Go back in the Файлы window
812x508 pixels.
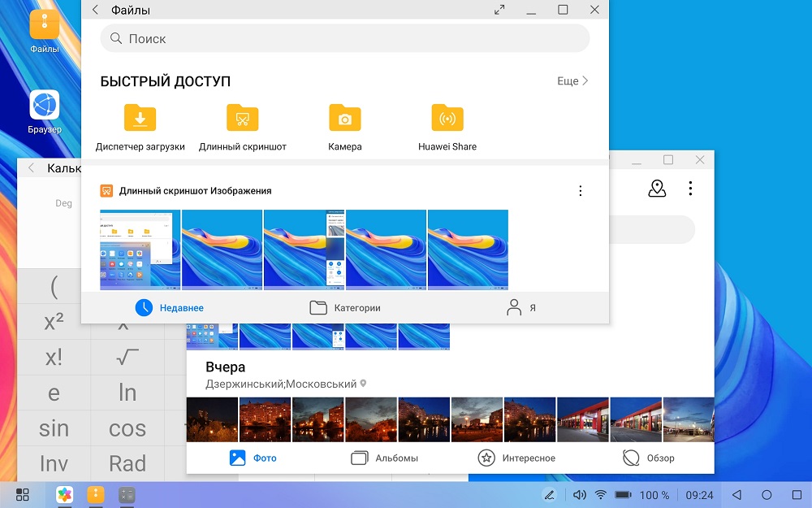95,10
